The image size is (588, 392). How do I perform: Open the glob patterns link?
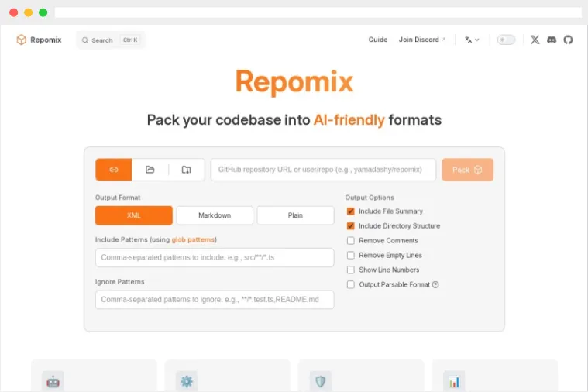click(x=193, y=239)
